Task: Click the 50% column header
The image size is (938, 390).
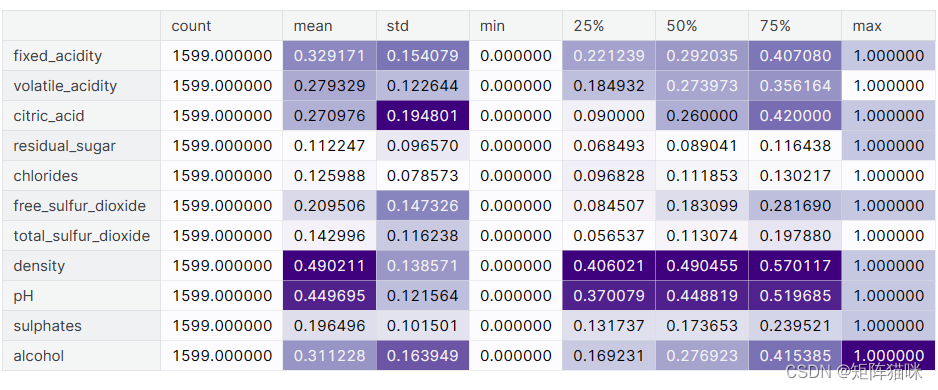Action: click(x=702, y=26)
